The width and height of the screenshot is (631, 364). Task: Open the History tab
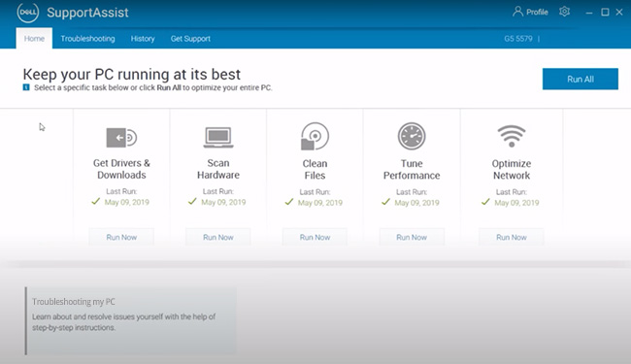tap(143, 39)
